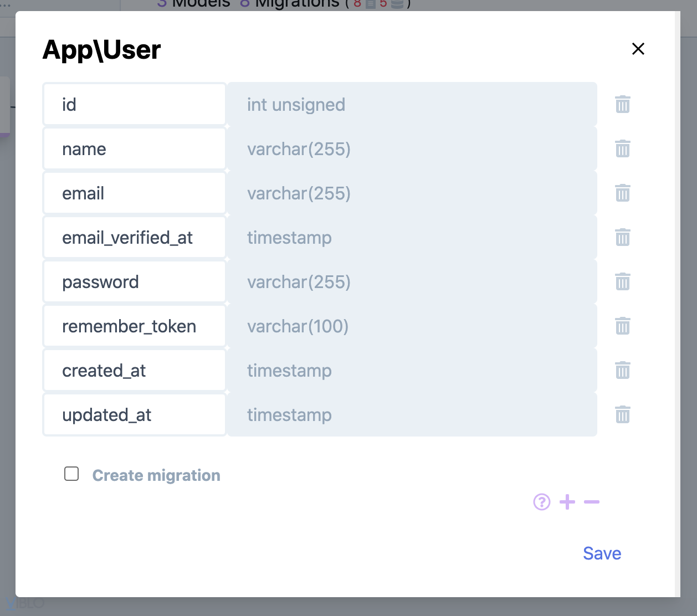This screenshot has width=697, height=616.
Task: Remove the created_at column
Action: [x=623, y=370]
